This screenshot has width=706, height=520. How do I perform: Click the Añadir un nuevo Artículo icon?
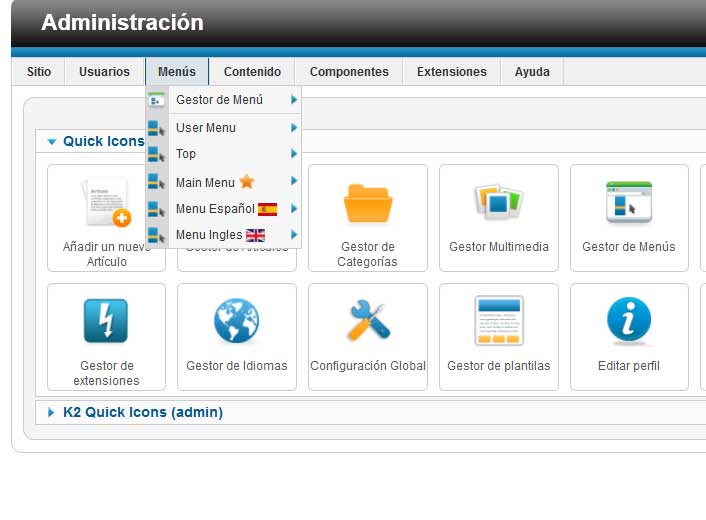coord(106,202)
